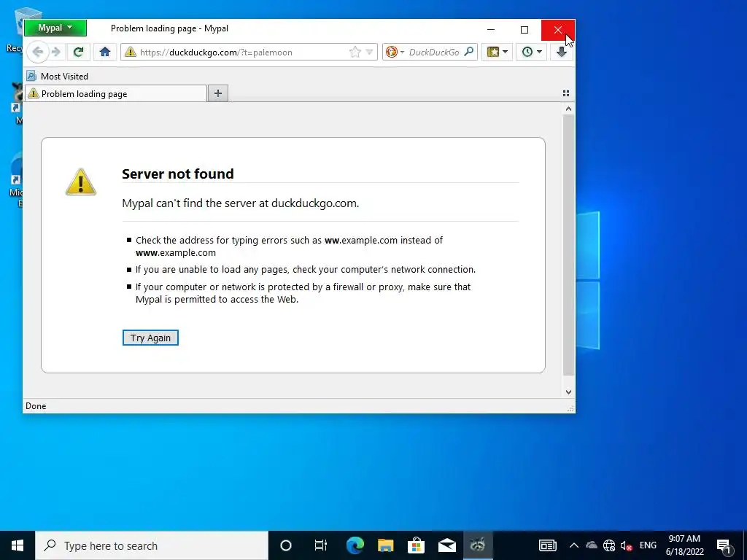
Task: Reload the current page
Action: coord(78,52)
